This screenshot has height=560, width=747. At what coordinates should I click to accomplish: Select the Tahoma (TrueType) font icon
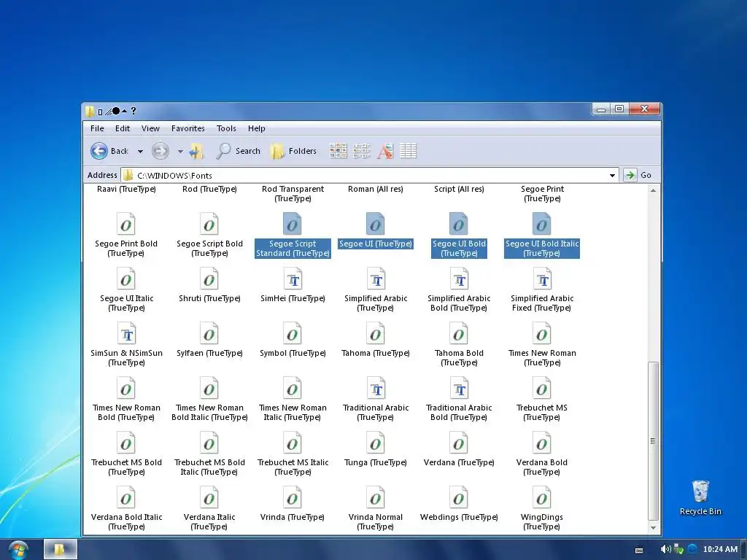[376, 333]
